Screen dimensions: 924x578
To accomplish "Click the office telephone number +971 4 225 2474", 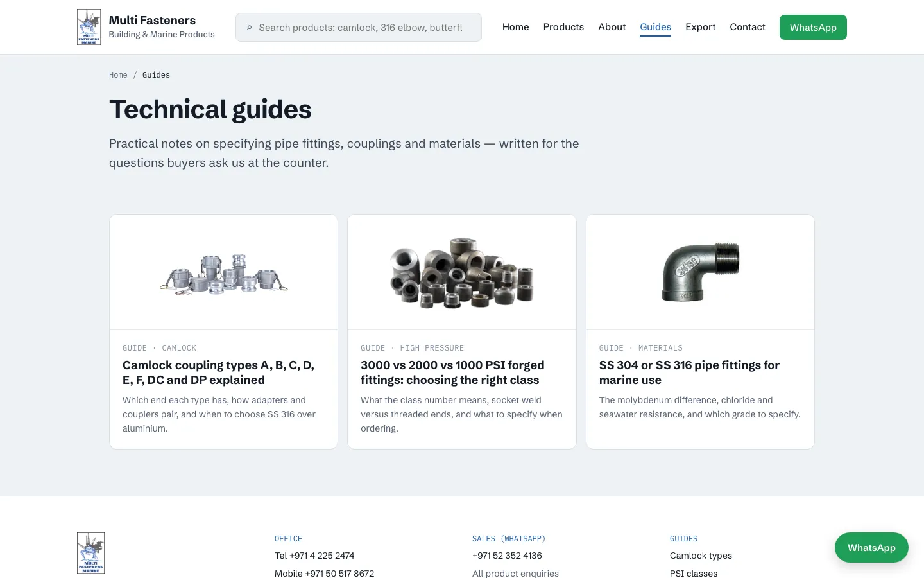I will point(314,556).
